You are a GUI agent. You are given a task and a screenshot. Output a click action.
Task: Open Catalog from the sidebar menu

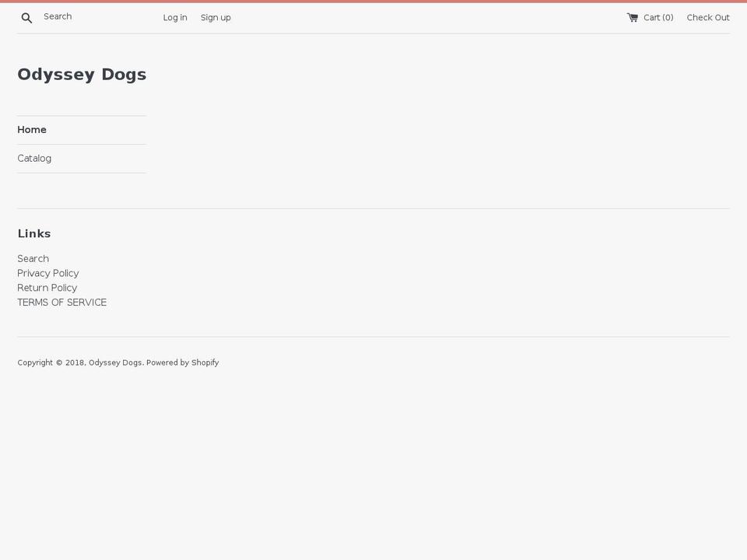tap(34, 158)
